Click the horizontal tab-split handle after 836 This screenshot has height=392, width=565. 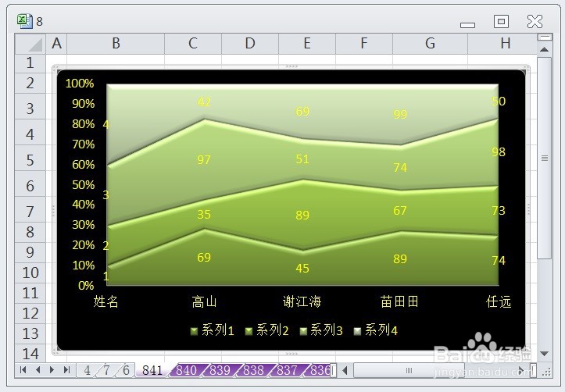pyautogui.click(x=334, y=371)
